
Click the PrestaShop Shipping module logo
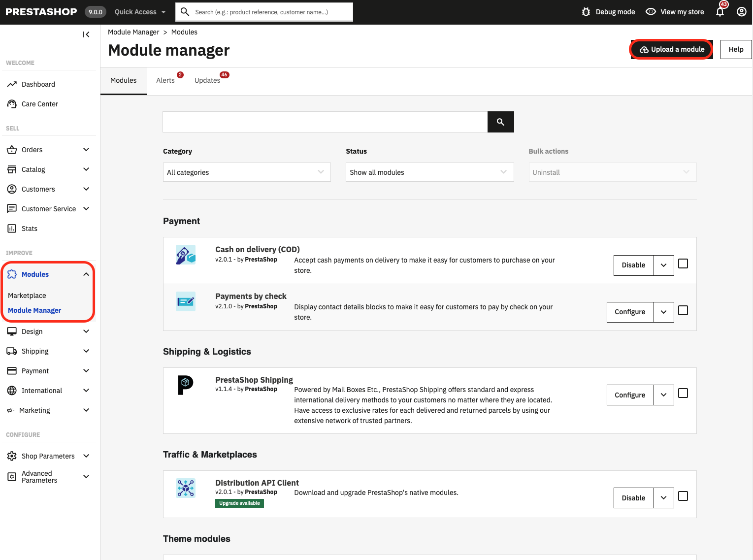click(x=186, y=385)
